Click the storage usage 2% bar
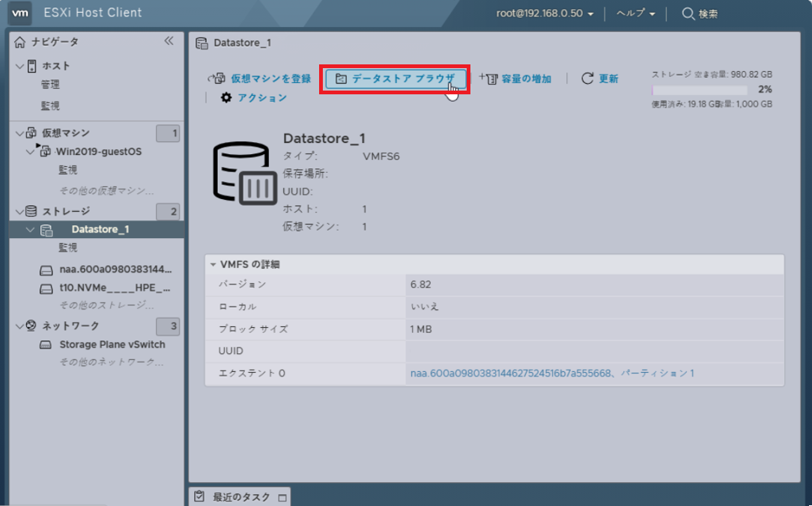The width and height of the screenshot is (812, 506). tap(712, 90)
